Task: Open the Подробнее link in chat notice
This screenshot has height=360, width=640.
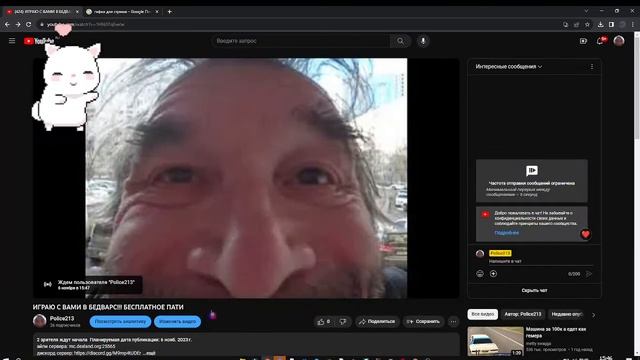Action: (507, 233)
